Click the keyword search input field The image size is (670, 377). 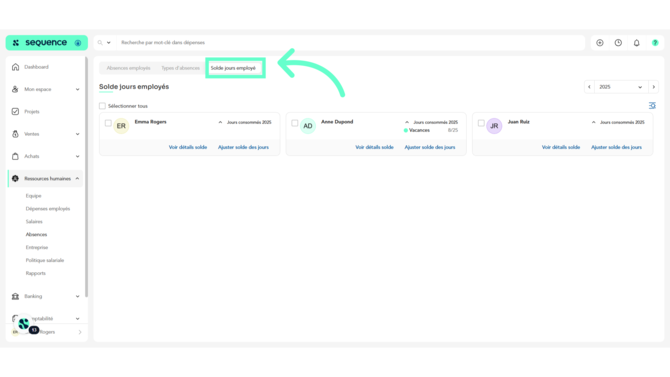[x=350, y=43]
